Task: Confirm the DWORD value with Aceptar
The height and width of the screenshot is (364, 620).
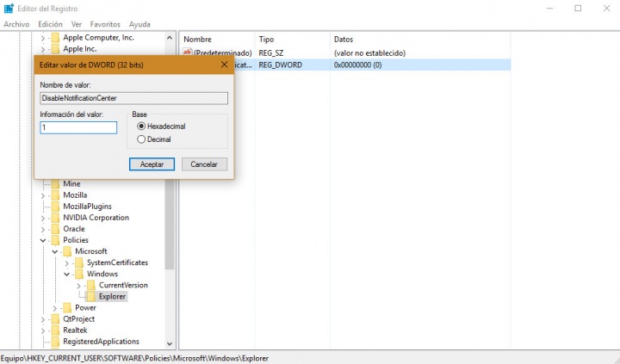Action: 152,164
